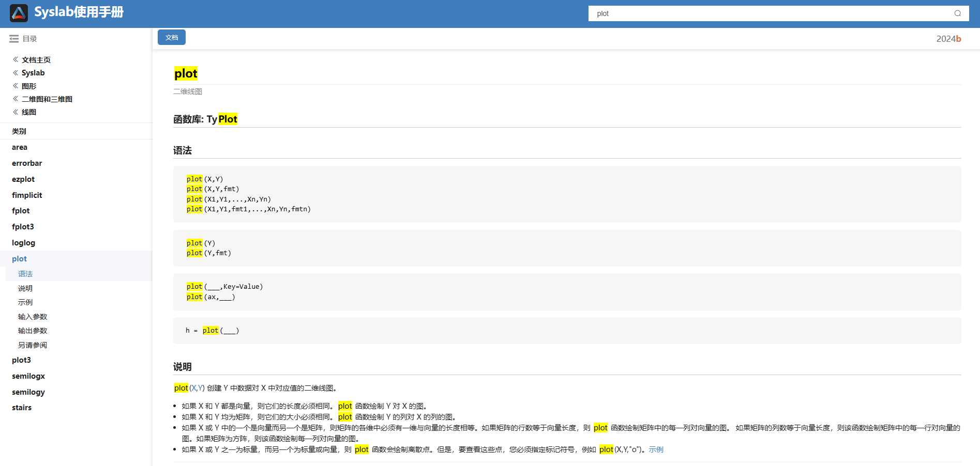Click the back chevron beside 文档主页
This screenshot has height=466, width=980.
(x=16, y=59)
